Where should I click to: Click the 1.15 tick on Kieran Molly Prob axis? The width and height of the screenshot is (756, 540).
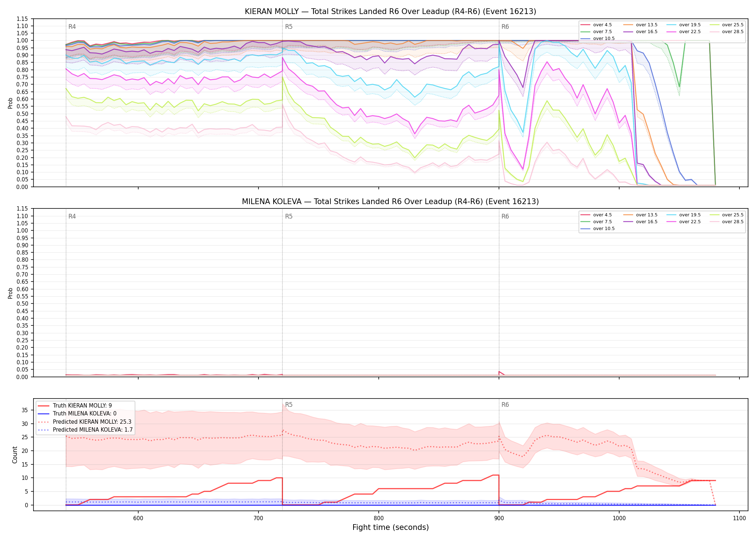pos(23,19)
